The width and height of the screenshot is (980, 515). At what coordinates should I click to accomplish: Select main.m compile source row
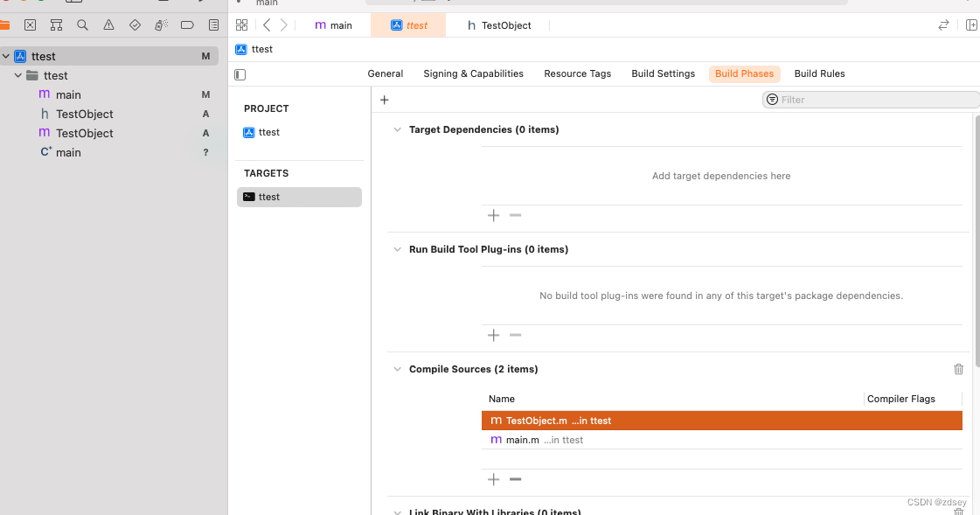point(722,440)
